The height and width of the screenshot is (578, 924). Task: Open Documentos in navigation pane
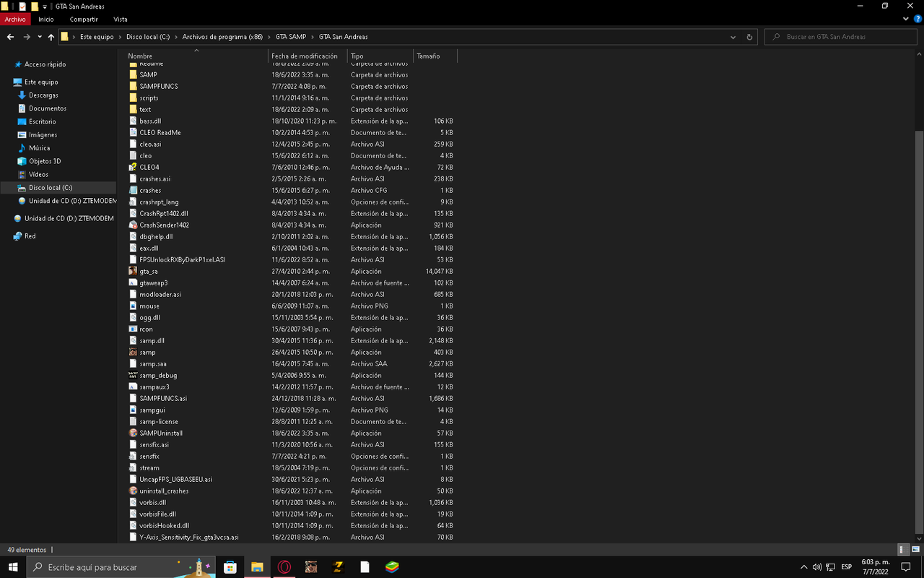pyautogui.click(x=48, y=108)
